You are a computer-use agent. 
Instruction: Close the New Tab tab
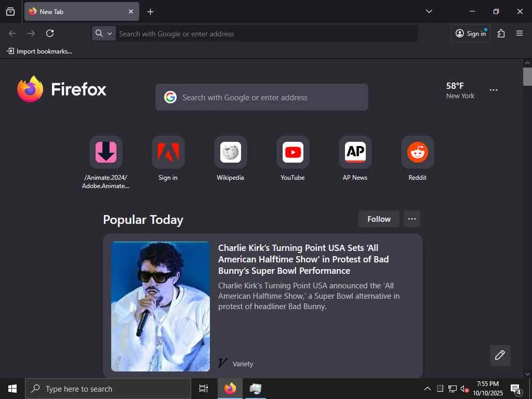pos(131,11)
